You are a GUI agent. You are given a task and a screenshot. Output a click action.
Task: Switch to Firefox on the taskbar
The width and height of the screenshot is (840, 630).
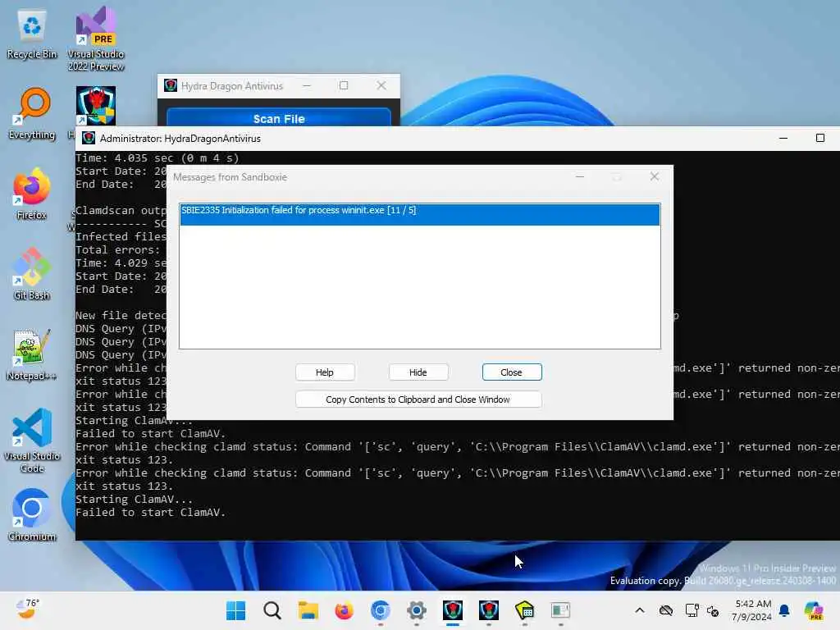pyautogui.click(x=344, y=610)
